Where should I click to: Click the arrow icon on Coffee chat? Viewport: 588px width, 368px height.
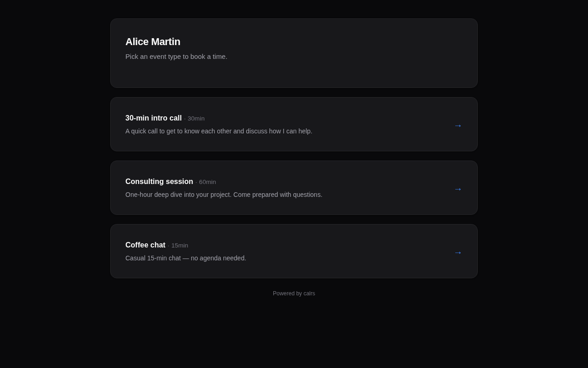(458, 253)
